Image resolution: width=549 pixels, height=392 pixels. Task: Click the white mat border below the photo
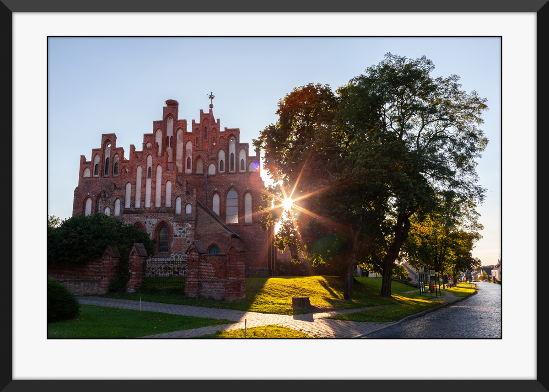(x=274, y=358)
